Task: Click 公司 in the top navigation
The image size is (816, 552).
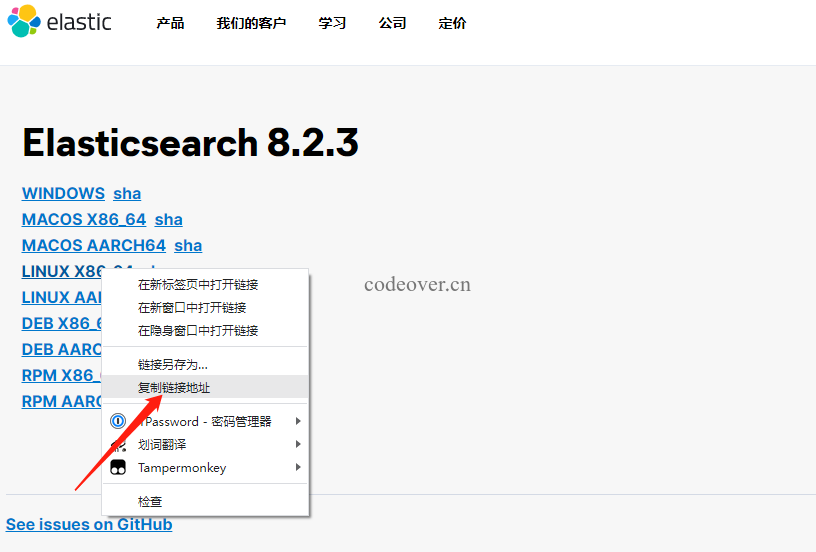Action: (x=392, y=23)
